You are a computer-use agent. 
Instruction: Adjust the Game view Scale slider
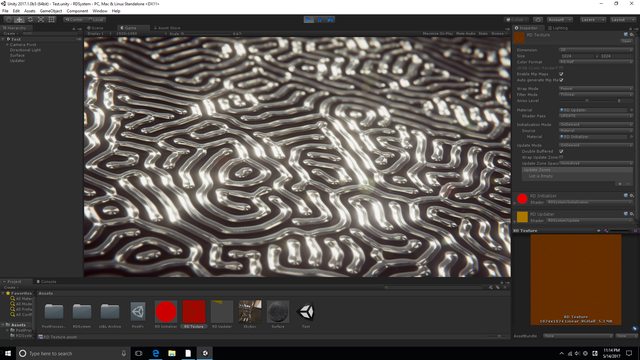click(207, 34)
